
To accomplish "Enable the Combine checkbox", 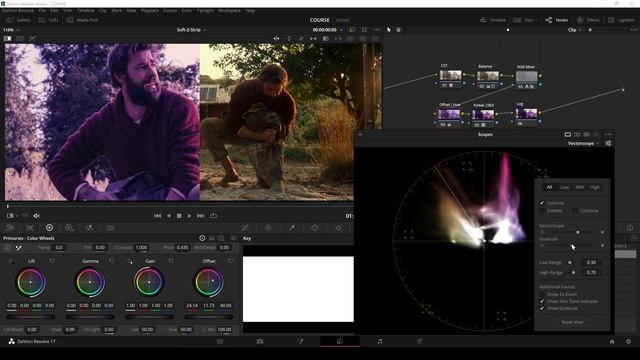I will (x=575, y=211).
